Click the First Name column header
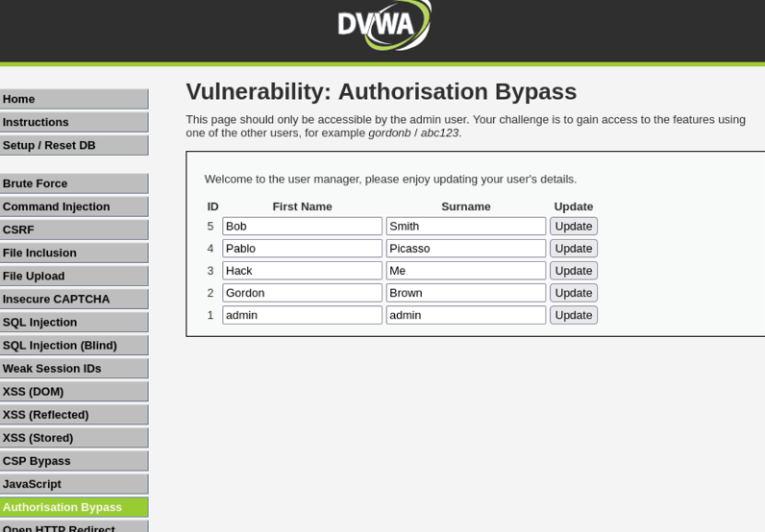Image resolution: width=765 pixels, height=532 pixels. [x=302, y=206]
